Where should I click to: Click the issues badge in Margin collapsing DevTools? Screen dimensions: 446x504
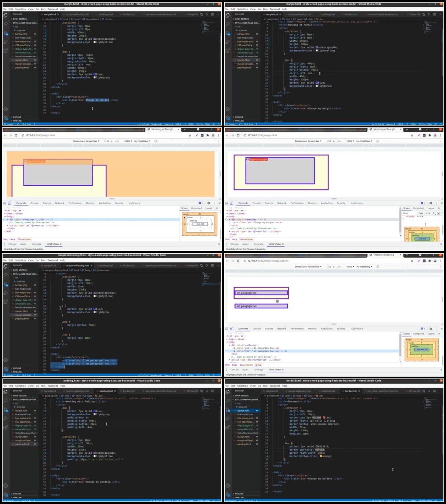click(423, 329)
